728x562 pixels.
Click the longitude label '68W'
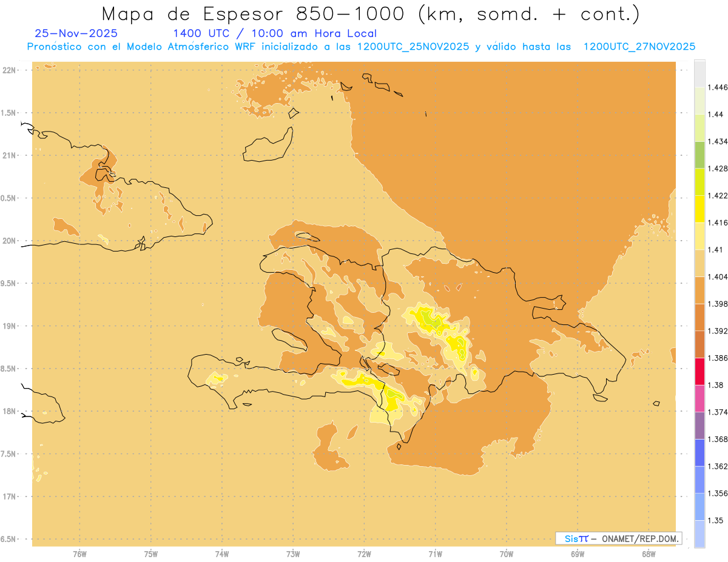tap(649, 554)
